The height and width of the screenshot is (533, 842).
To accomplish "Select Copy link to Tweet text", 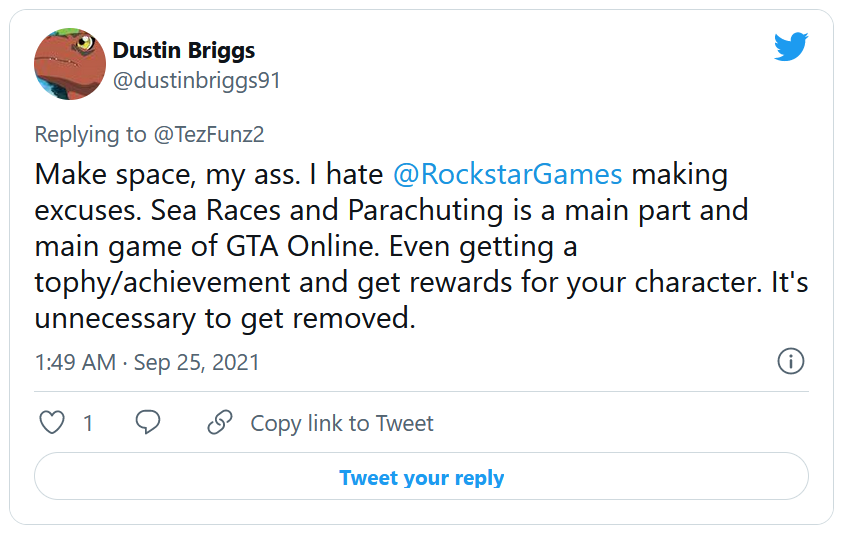I will [x=342, y=423].
